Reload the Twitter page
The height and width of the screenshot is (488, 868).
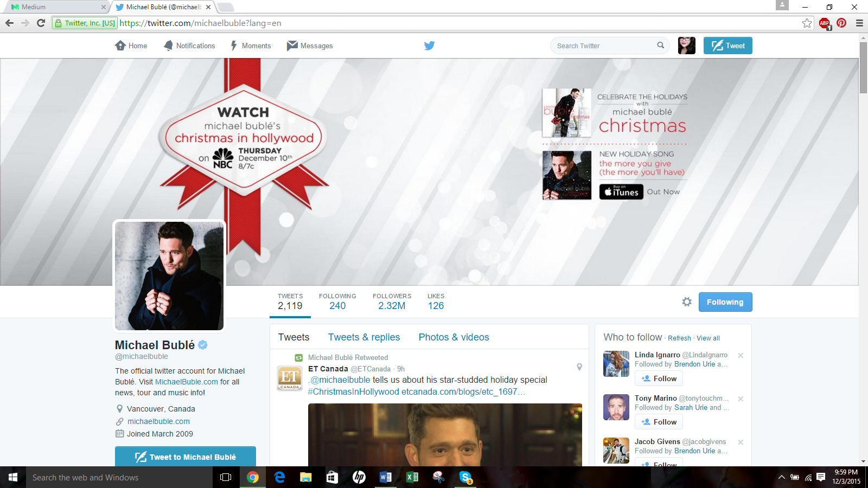(x=41, y=23)
